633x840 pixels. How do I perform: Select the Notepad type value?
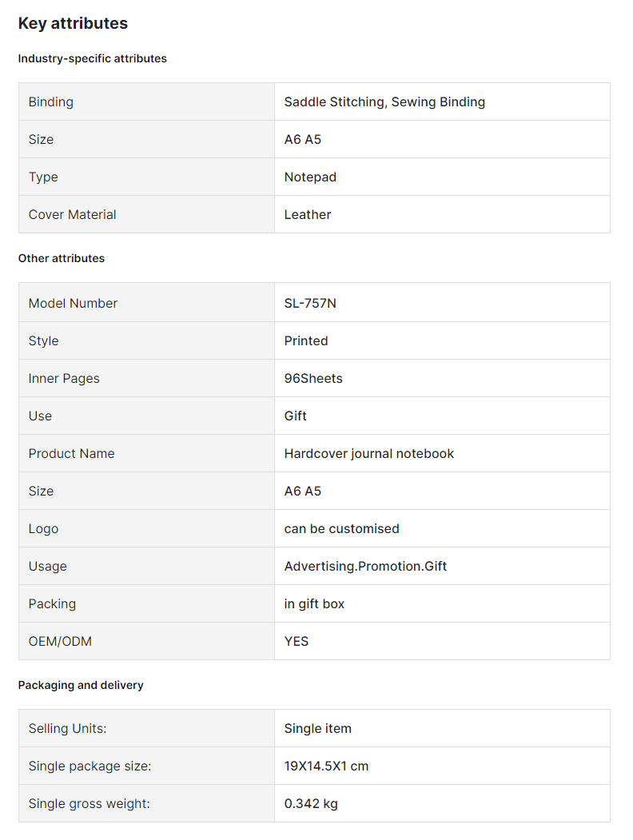[310, 177]
